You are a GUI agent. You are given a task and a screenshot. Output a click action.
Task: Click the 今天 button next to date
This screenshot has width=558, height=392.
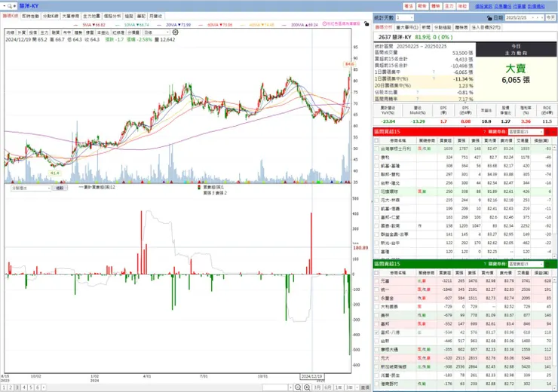tap(550, 17)
